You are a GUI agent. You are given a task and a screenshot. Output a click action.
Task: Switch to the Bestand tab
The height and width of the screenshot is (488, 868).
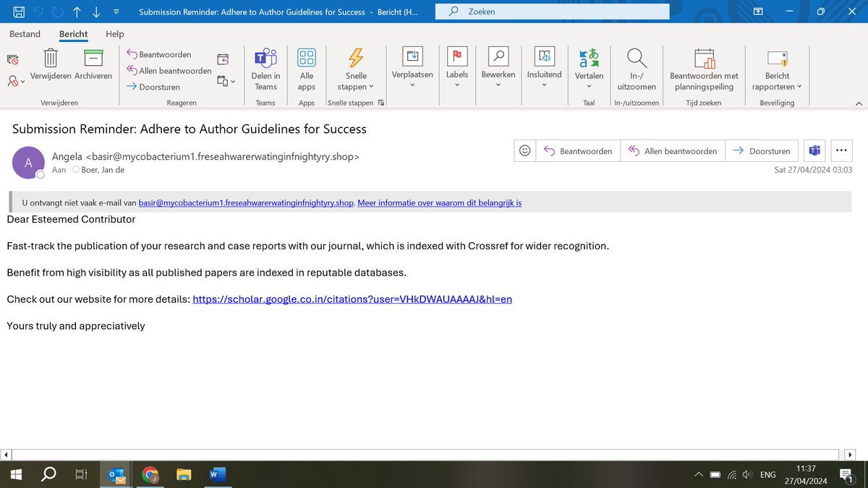(x=25, y=33)
